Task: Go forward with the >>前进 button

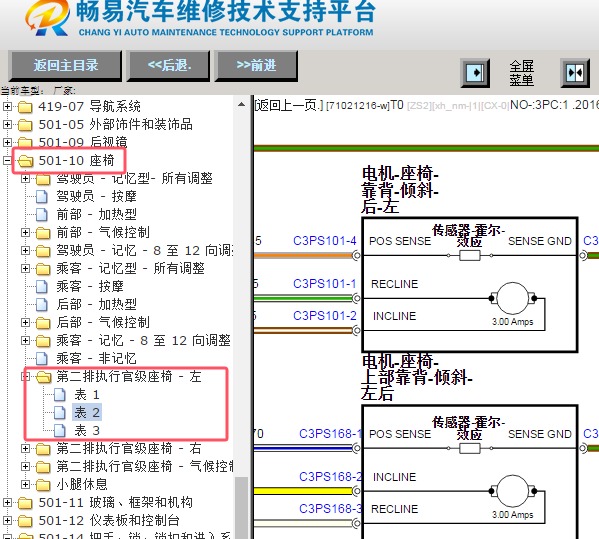Action: coord(256,66)
